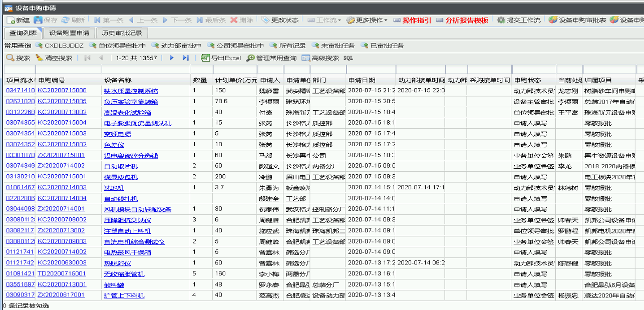This screenshot has height=310, width=644.
Task: Click the 1-20 共 13557 record count
Action: [136, 58]
